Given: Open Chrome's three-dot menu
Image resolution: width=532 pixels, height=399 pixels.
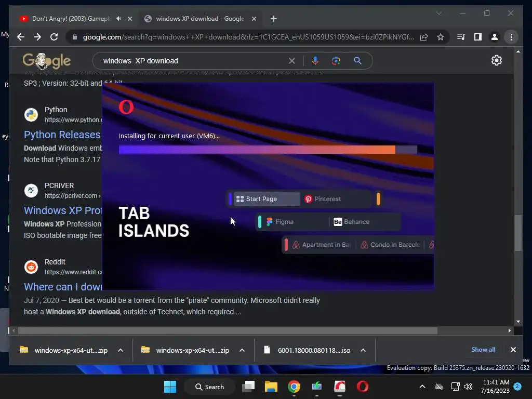Looking at the screenshot, I should coord(511,37).
